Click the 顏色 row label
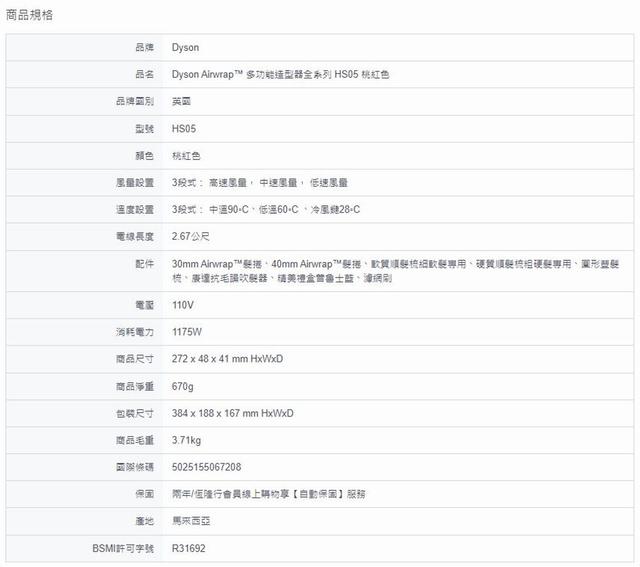Image resolution: width=640 pixels, height=567 pixels. (143, 156)
